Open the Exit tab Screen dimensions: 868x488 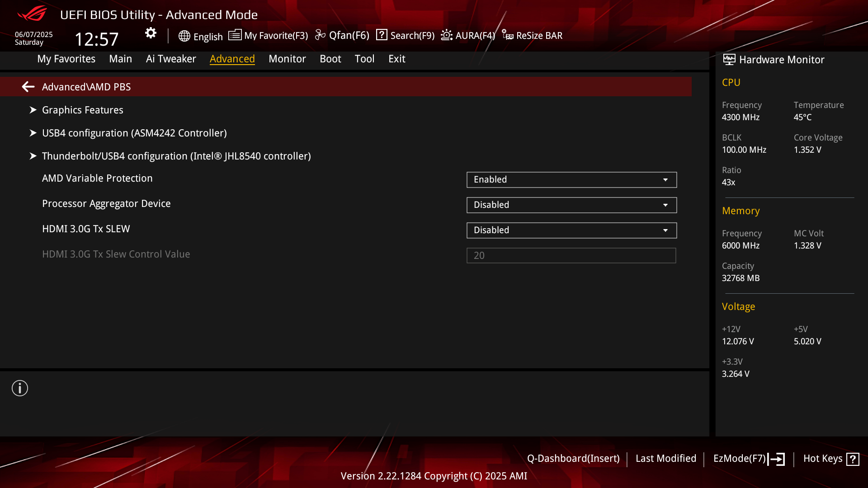[x=396, y=59]
